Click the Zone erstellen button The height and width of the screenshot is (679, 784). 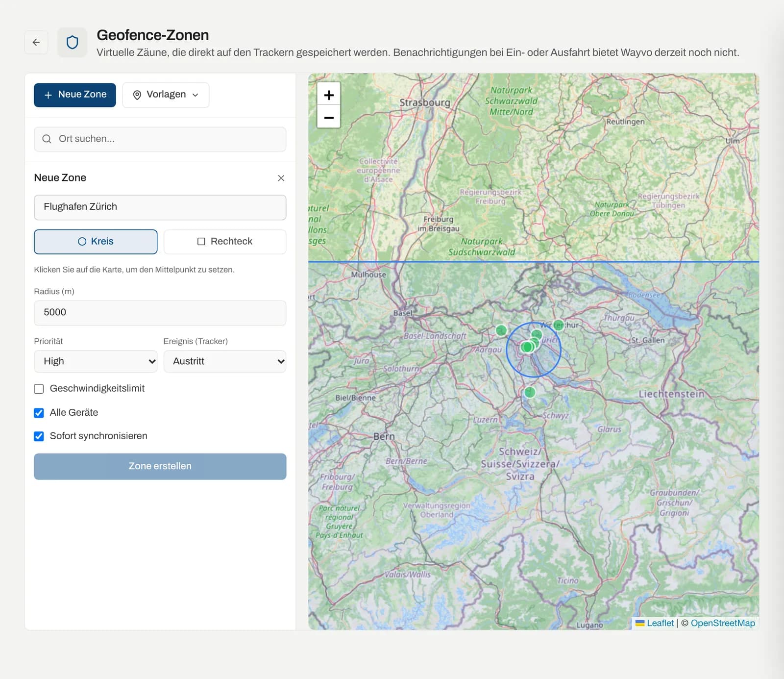coord(160,466)
